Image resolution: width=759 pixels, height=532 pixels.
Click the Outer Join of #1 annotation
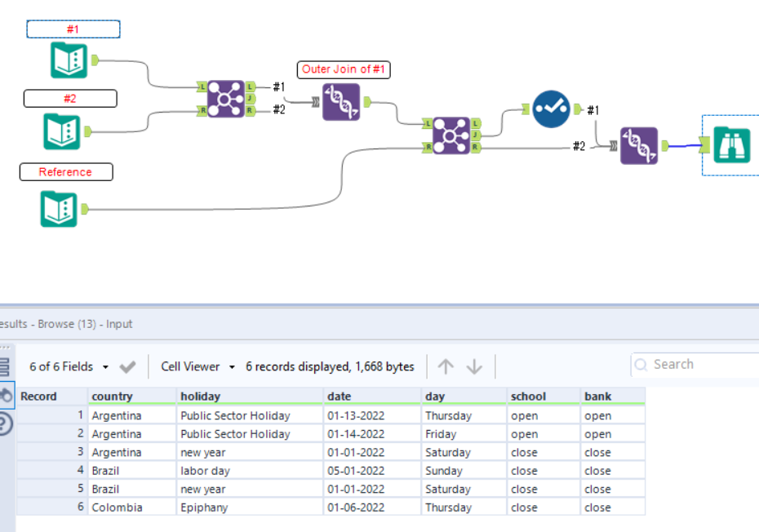coord(344,69)
